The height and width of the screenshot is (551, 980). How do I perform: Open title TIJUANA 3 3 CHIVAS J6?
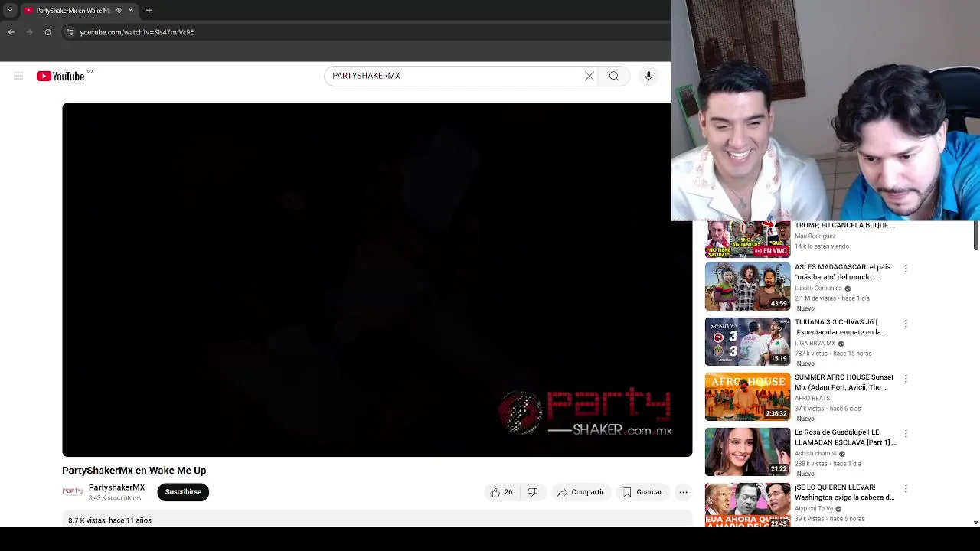tap(841, 327)
